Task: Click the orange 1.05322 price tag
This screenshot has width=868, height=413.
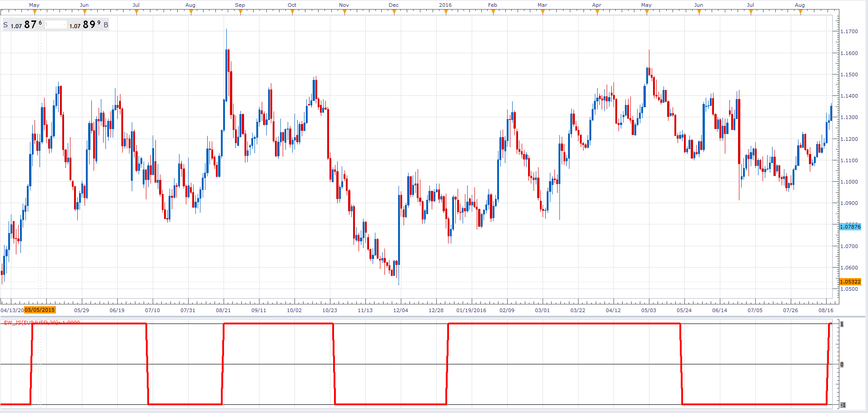Action: [x=850, y=282]
